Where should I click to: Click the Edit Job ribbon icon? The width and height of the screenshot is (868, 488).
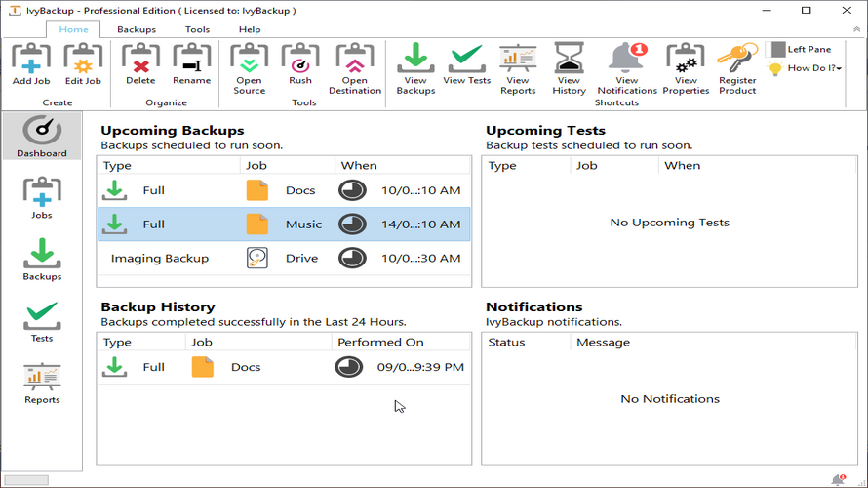tap(83, 61)
